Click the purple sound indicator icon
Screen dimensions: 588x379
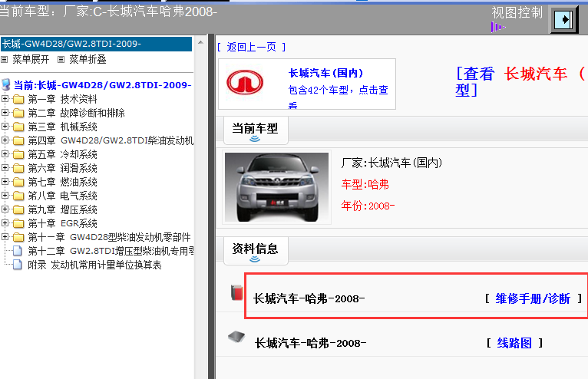click(498, 27)
